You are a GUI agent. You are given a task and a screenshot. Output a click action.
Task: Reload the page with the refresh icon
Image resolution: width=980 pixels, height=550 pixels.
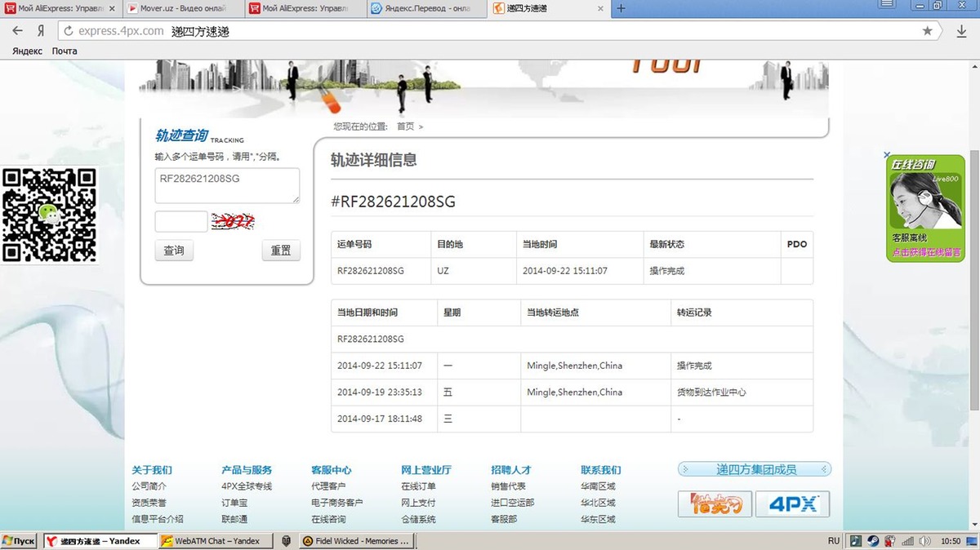pyautogui.click(x=67, y=31)
